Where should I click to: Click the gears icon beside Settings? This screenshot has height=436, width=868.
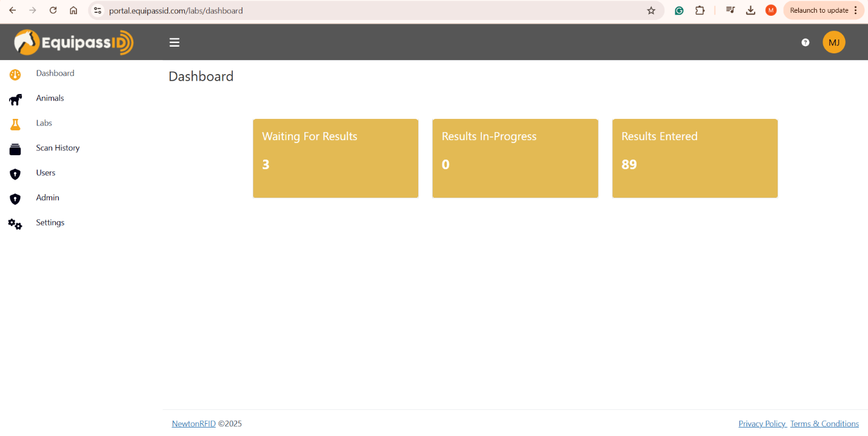click(15, 224)
